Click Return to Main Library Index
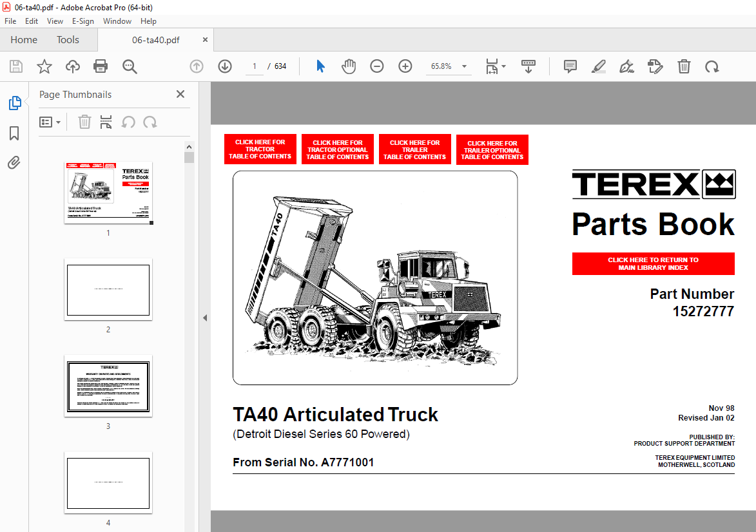756x532 pixels. point(654,263)
